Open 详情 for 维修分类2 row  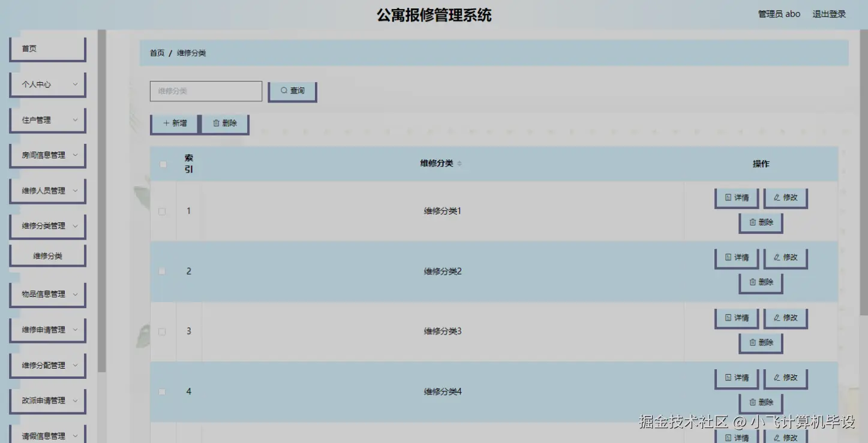point(737,258)
